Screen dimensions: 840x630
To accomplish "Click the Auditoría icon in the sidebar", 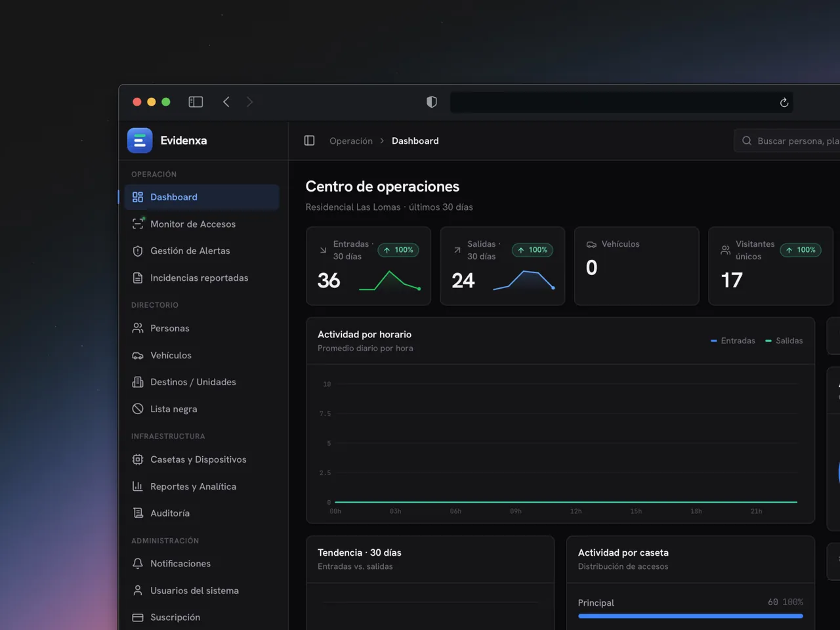I will click(138, 513).
